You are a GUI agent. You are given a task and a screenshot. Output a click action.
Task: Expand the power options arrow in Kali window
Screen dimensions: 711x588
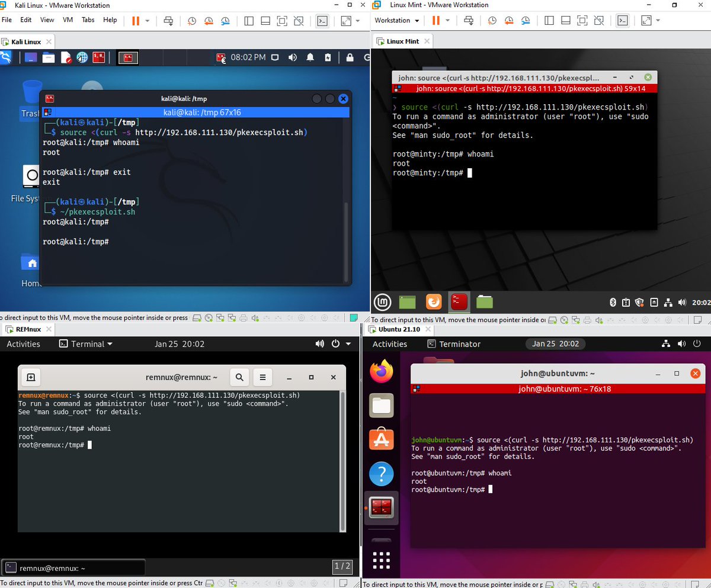147,21
